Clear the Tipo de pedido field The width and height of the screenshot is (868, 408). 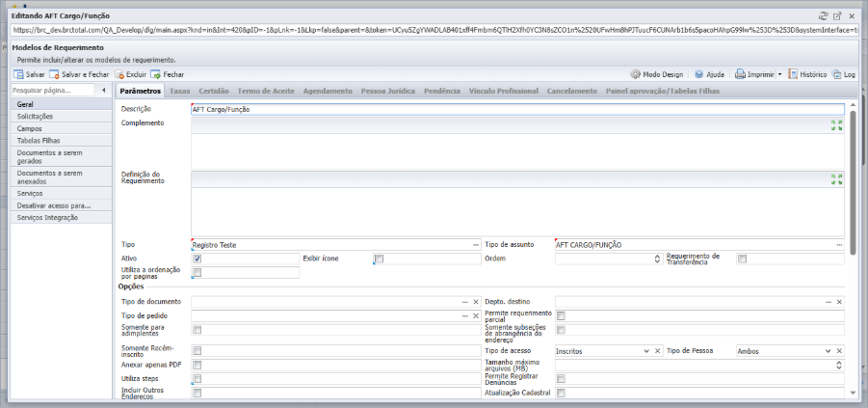pyautogui.click(x=476, y=316)
